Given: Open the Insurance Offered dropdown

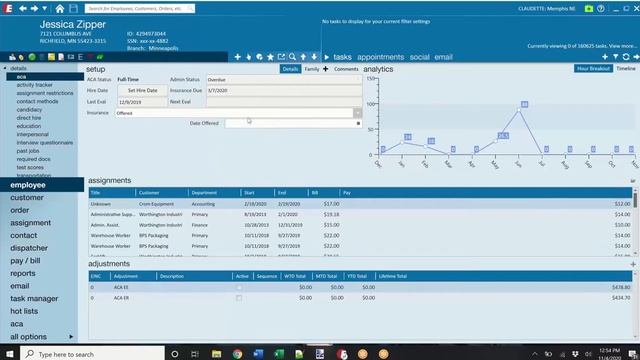Looking at the screenshot, I should tap(358, 113).
